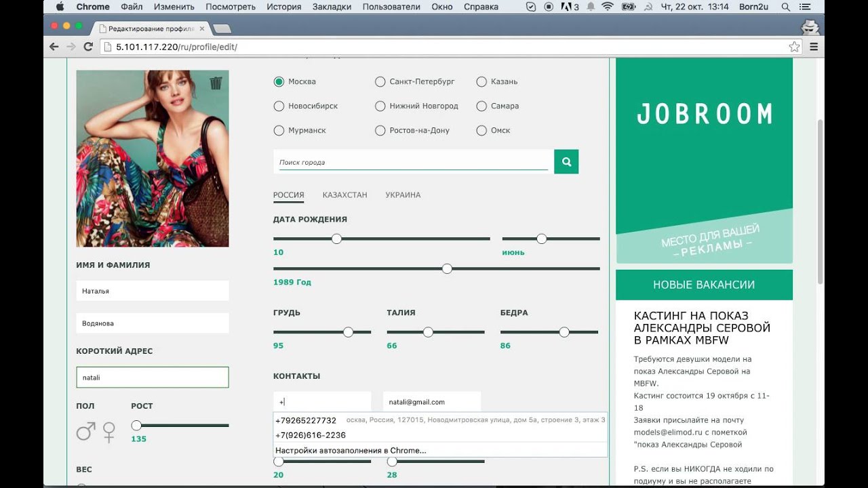This screenshot has height=488, width=868.
Task: Click the НОВЫЕ ВАКАНСИИ header
Action: click(704, 285)
